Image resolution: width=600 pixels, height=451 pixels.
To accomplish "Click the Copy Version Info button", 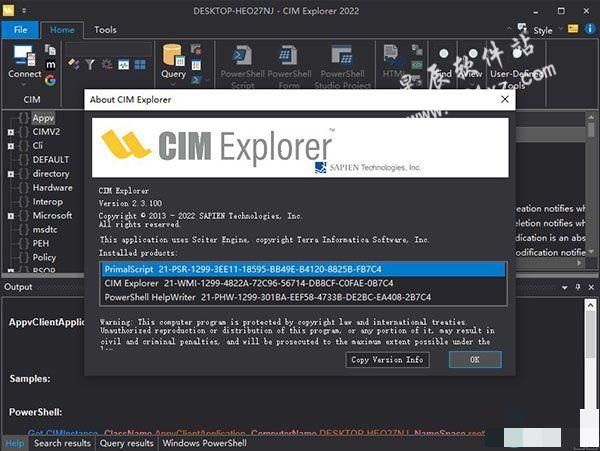I will click(387, 360).
